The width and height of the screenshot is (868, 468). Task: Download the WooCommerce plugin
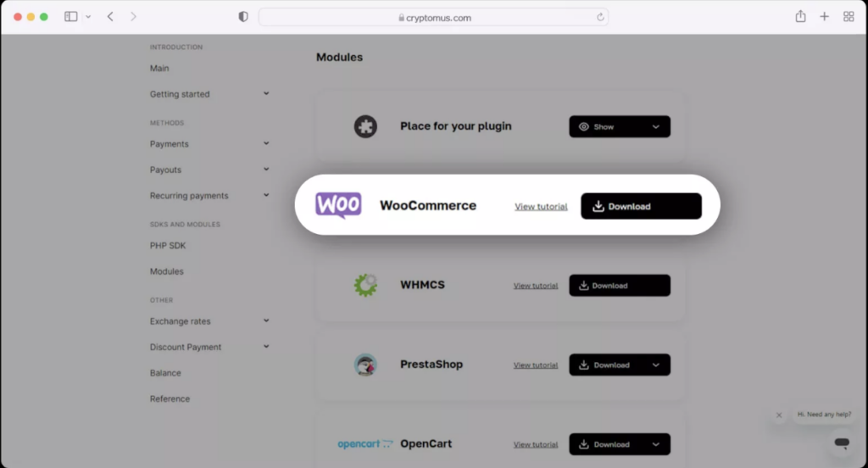coord(641,206)
